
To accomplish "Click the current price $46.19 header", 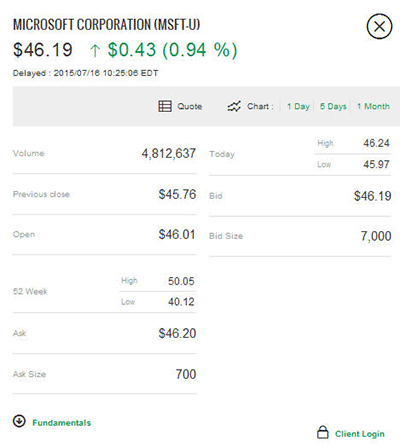I will coord(43,50).
